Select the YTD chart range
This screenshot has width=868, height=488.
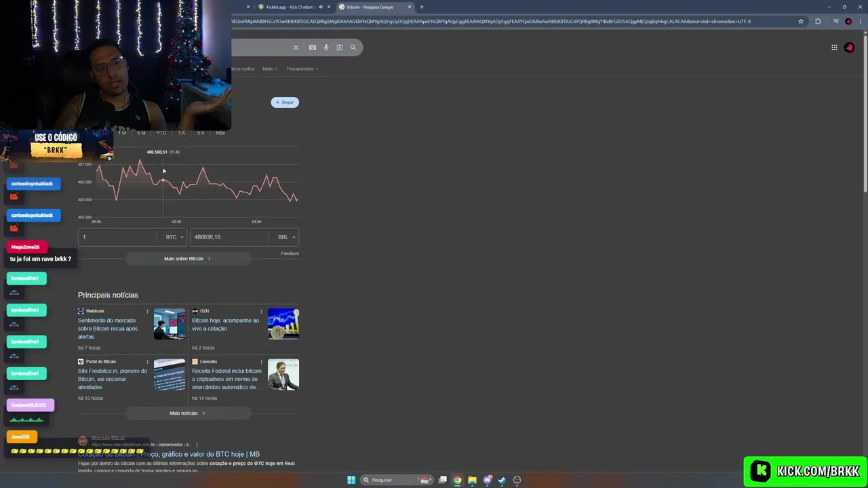point(161,133)
